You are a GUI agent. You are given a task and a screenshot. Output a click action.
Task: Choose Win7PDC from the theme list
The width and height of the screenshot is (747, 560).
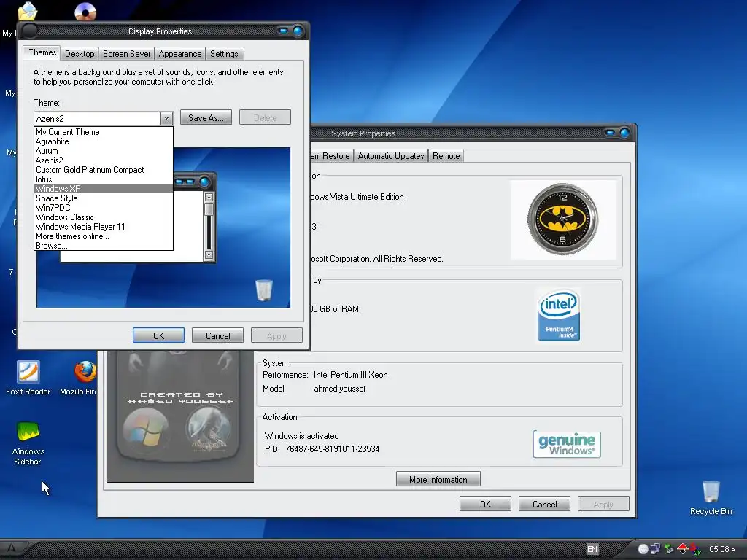coord(104,208)
